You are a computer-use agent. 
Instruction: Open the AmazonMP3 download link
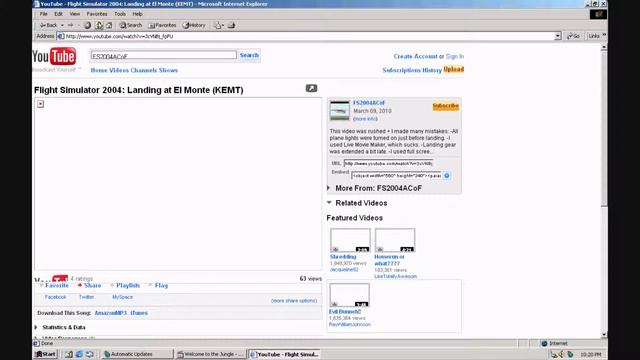pyautogui.click(x=111, y=313)
